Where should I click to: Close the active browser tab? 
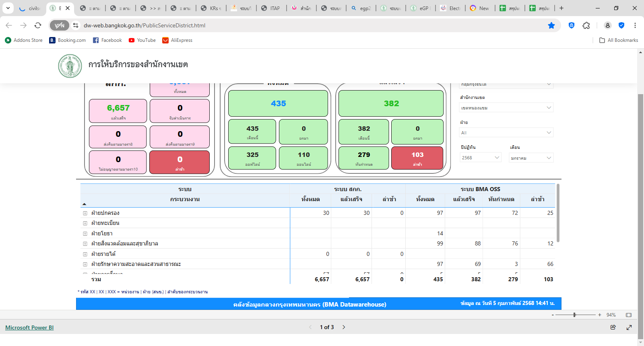click(68, 8)
